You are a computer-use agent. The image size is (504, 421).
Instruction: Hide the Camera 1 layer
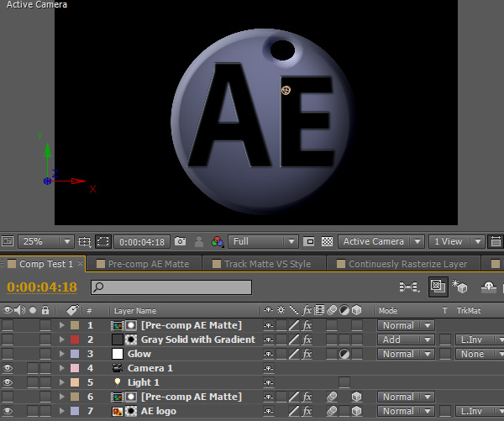point(8,369)
